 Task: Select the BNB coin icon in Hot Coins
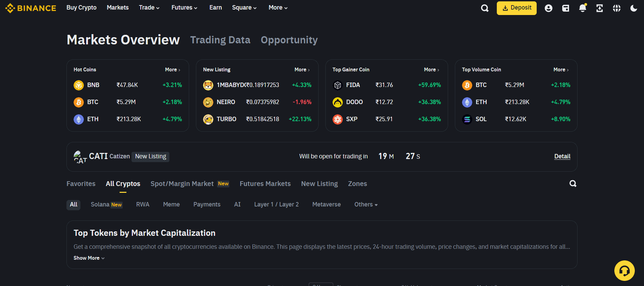[x=79, y=85]
